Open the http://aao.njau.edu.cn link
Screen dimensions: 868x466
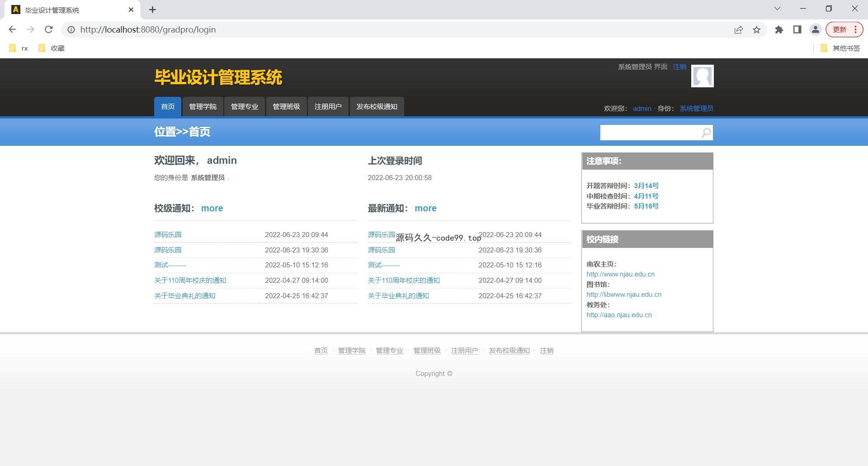[x=619, y=315]
